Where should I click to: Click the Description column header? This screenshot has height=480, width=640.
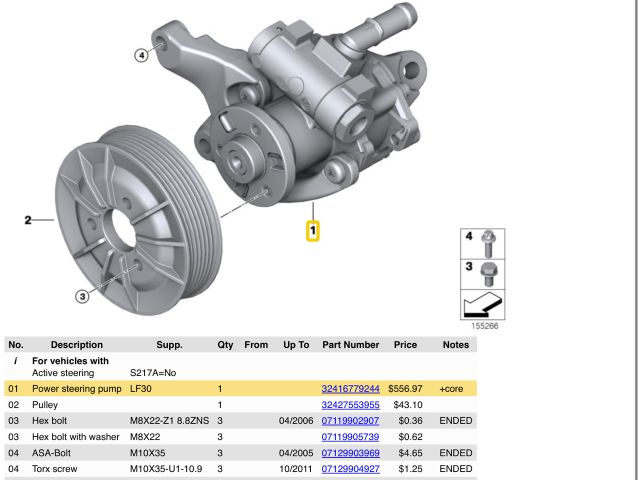77,345
